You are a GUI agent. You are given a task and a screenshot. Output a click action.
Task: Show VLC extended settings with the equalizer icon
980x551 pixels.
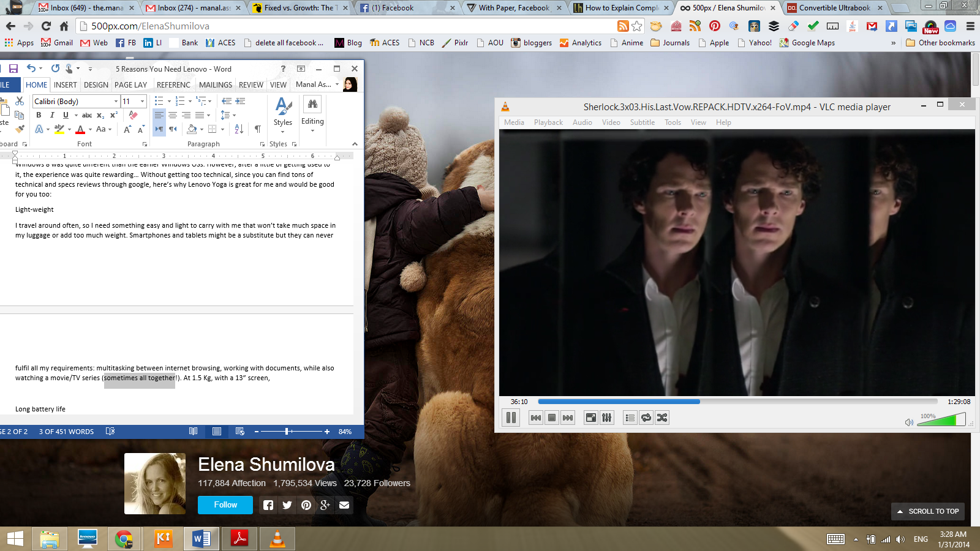click(x=607, y=418)
